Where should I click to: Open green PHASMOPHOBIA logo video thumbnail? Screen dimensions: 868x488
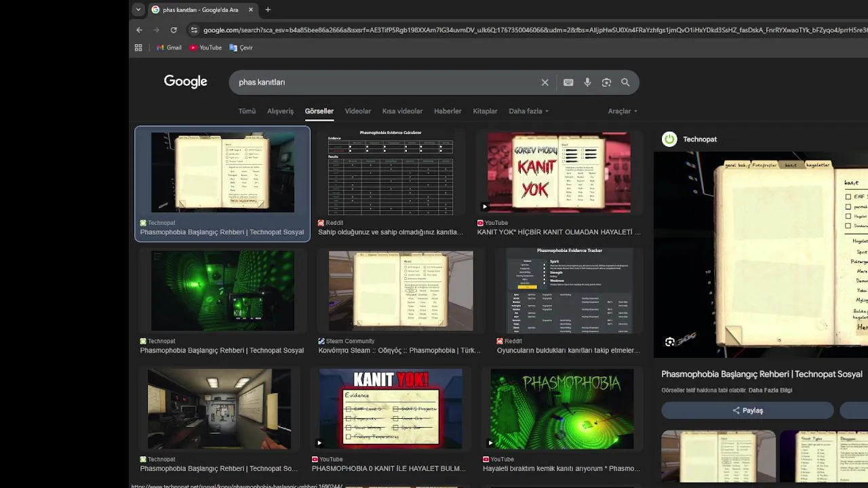tap(562, 409)
